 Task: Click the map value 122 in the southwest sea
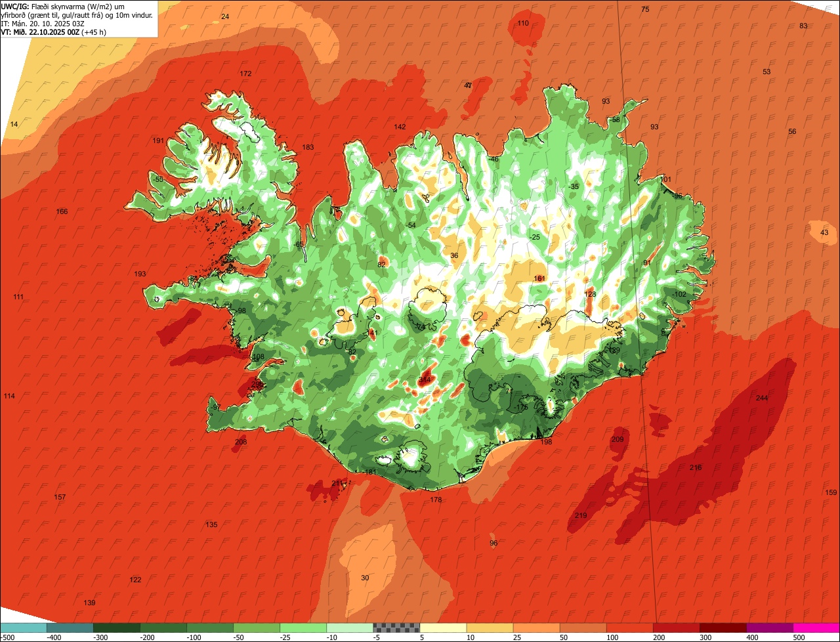(135, 580)
